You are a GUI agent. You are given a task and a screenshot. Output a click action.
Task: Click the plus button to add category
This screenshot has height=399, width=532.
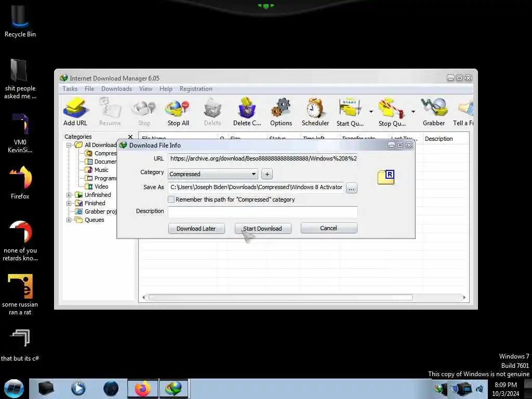click(x=267, y=174)
